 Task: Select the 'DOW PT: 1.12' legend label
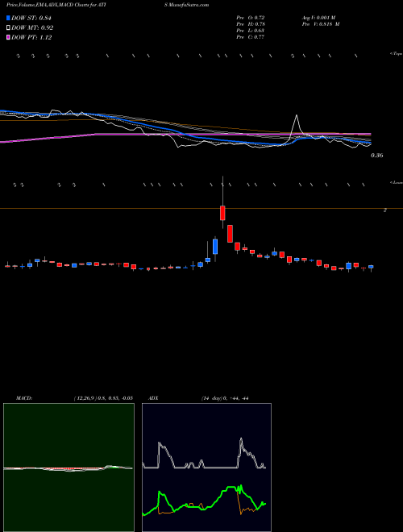pos(31,37)
